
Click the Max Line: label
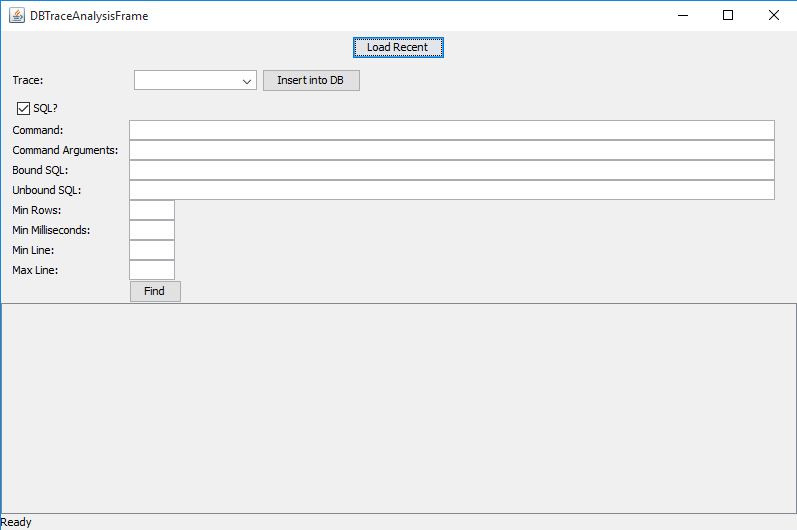pyautogui.click(x=35, y=270)
